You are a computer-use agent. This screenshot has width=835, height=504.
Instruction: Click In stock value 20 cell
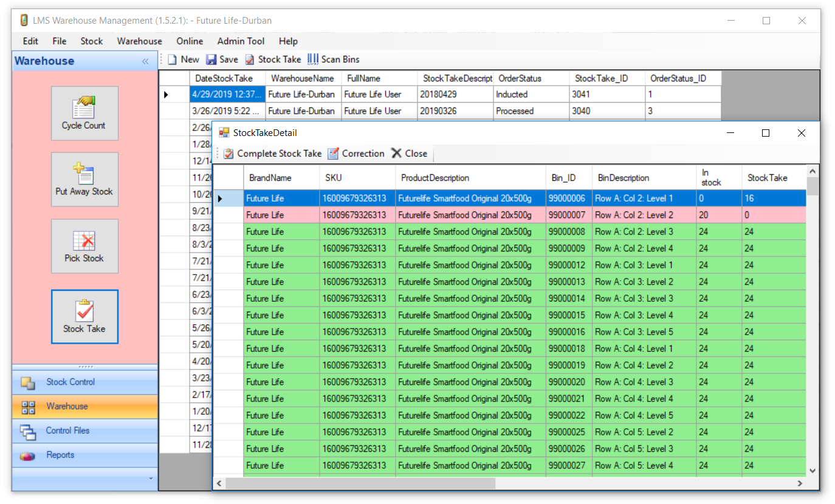[719, 215]
